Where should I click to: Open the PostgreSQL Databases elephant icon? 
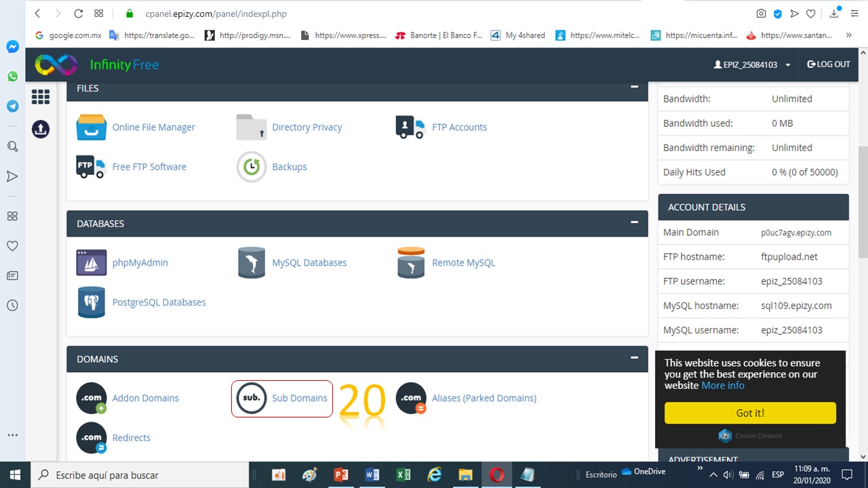point(91,302)
